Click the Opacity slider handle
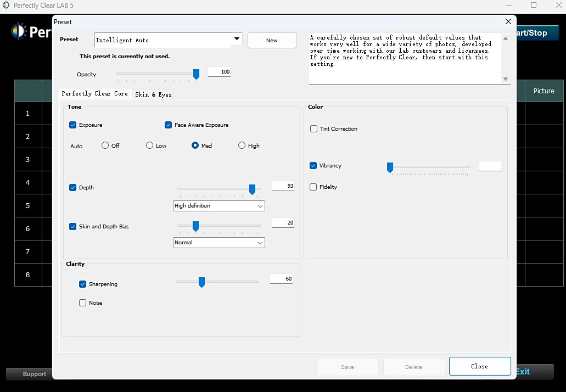Screen dimensions: 566x392 pos(197,74)
